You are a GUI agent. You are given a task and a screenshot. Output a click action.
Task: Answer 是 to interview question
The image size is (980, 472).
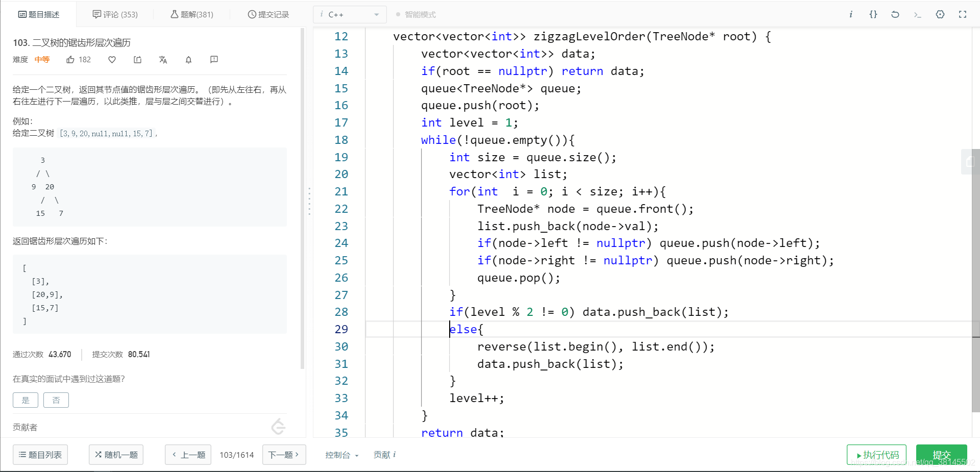point(26,400)
